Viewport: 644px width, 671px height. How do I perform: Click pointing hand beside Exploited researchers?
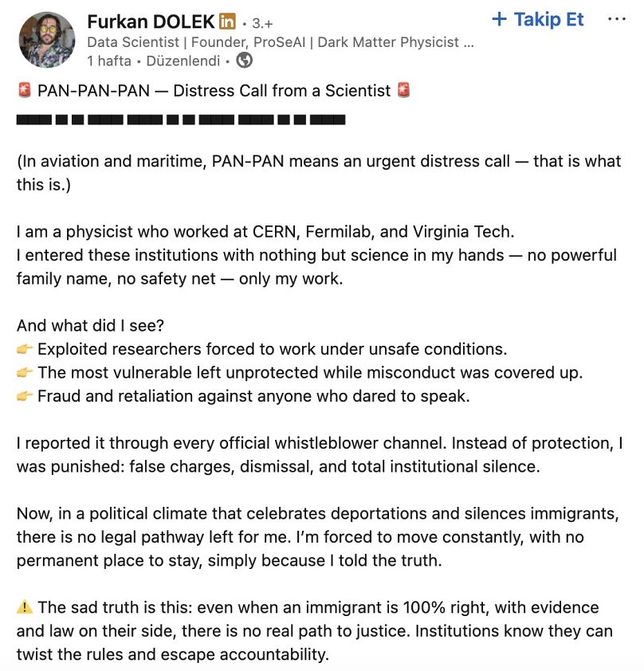tap(25, 349)
